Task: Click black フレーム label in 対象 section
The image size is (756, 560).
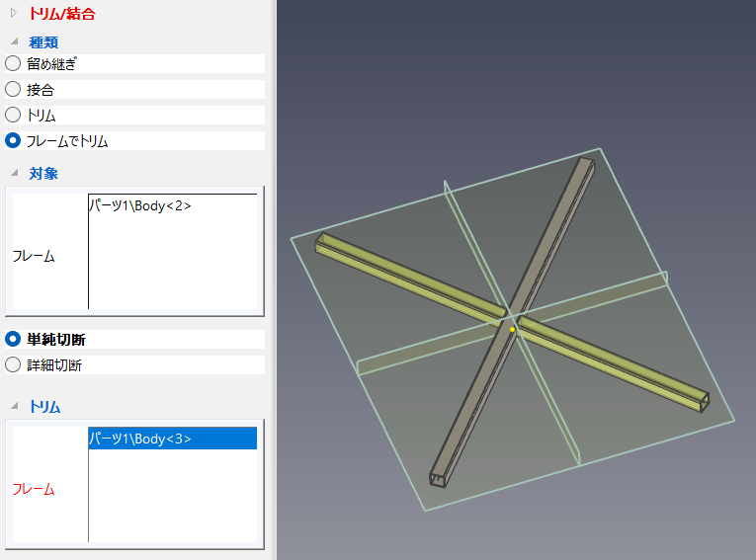Action: pos(34,256)
